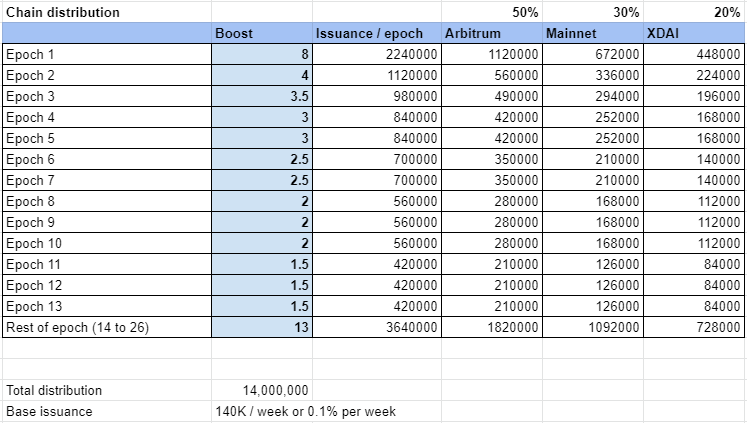
Task: Click issuance value 3640000
Action: tap(377, 327)
